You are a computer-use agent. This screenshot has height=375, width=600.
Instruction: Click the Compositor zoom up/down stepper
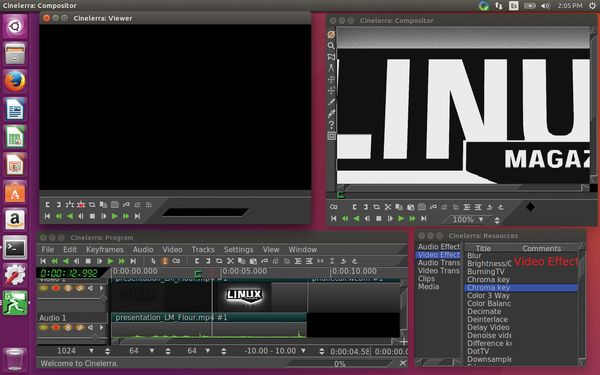point(497,220)
